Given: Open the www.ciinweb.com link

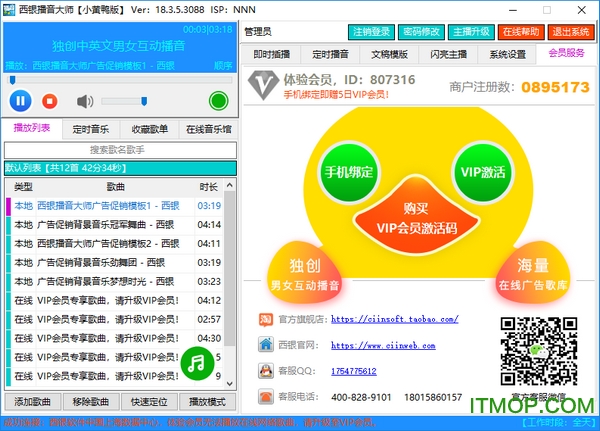Looking at the screenshot, I should click(x=383, y=345).
